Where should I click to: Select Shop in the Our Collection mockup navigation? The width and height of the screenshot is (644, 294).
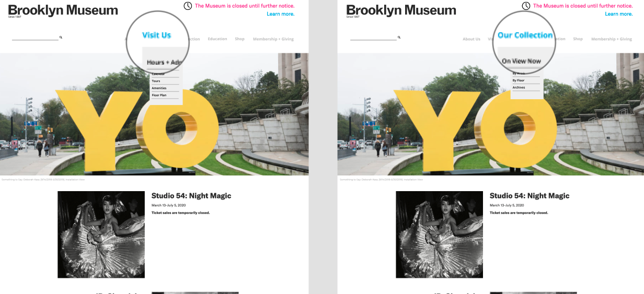coord(578,39)
